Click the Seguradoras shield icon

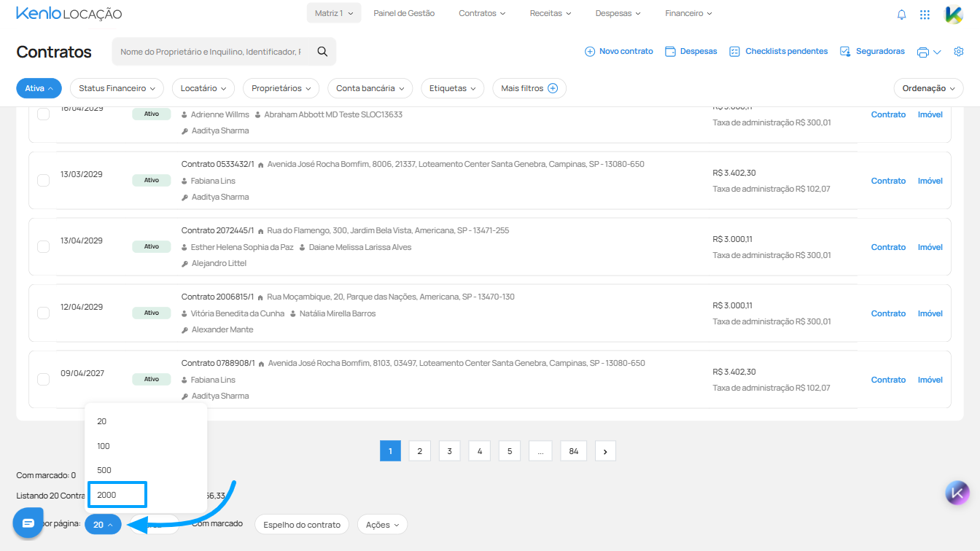[x=845, y=52]
